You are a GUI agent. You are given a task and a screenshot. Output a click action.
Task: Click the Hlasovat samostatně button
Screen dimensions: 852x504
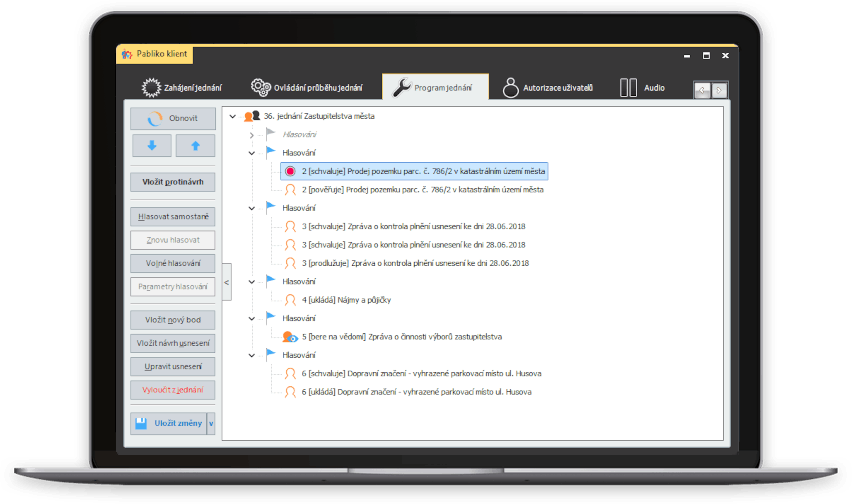pyautogui.click(x=172, y=216)
